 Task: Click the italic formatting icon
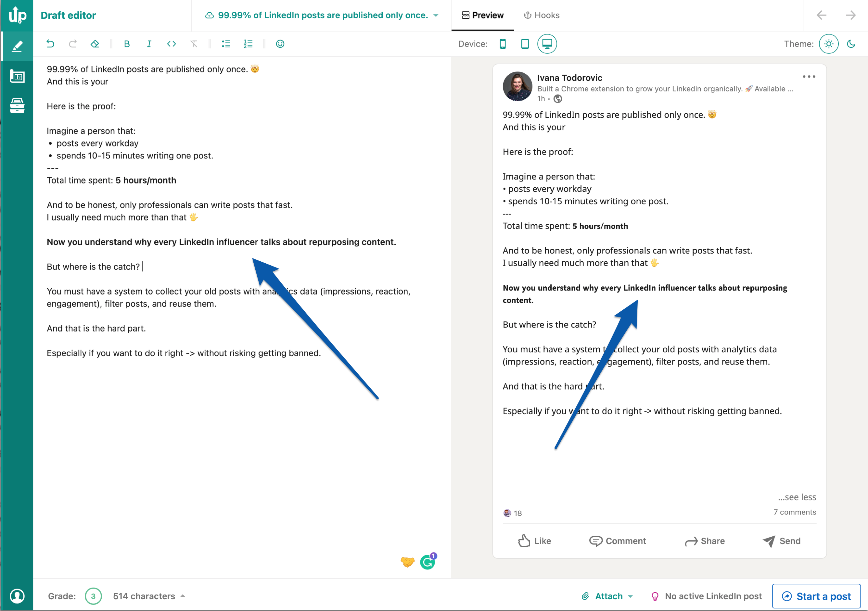149,44
